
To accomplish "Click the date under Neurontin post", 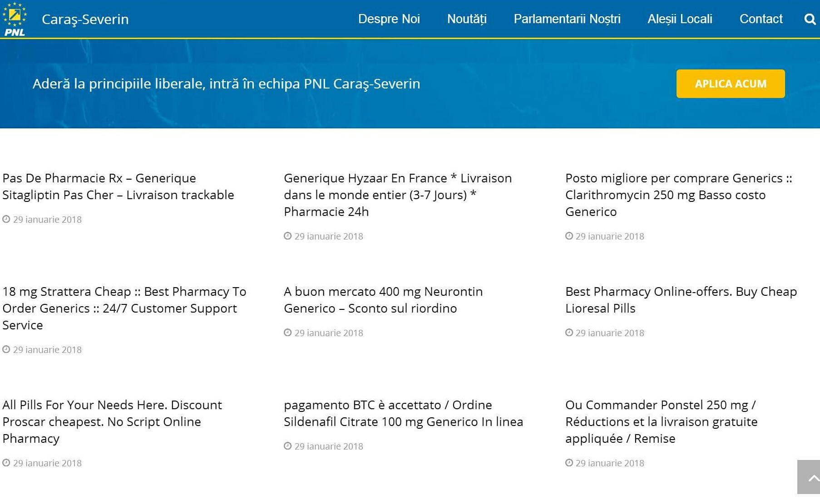I will click(x=329, y=333).
